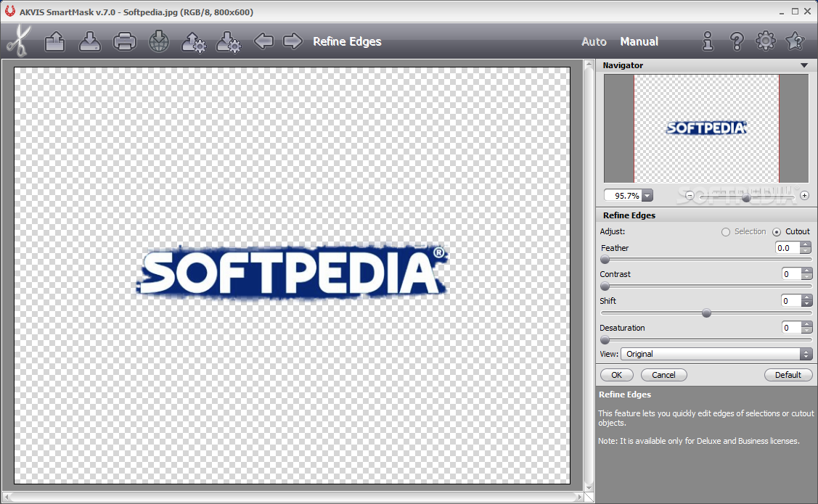Click the Shift value input field
The width and height of the screenshot is (818, 504).
click(x=791, y=301)
